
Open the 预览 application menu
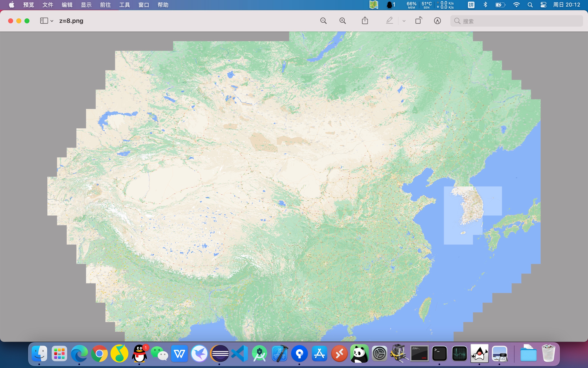click(x=28, y=5)
